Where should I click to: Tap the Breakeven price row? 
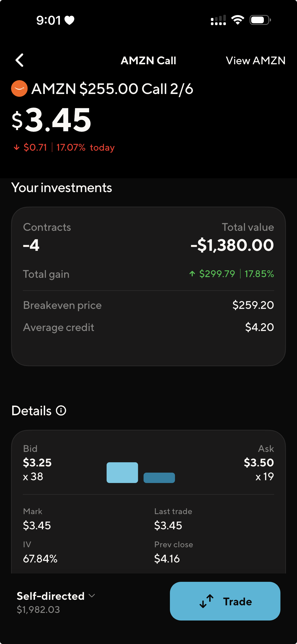tap(148, 305)
